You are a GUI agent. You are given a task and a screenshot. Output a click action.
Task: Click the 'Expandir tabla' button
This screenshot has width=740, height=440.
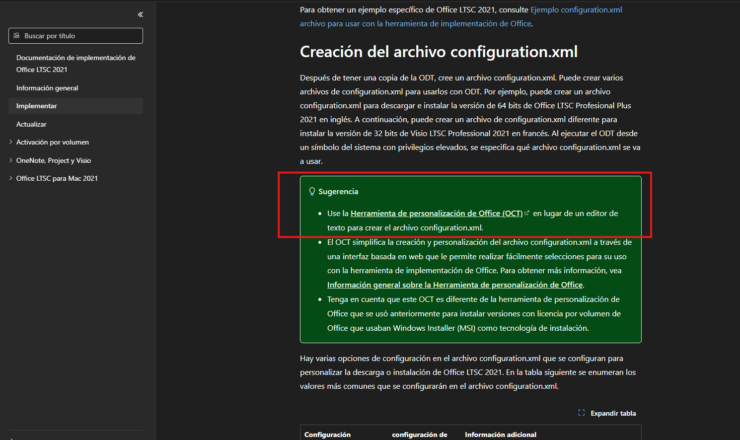(607, 413)
